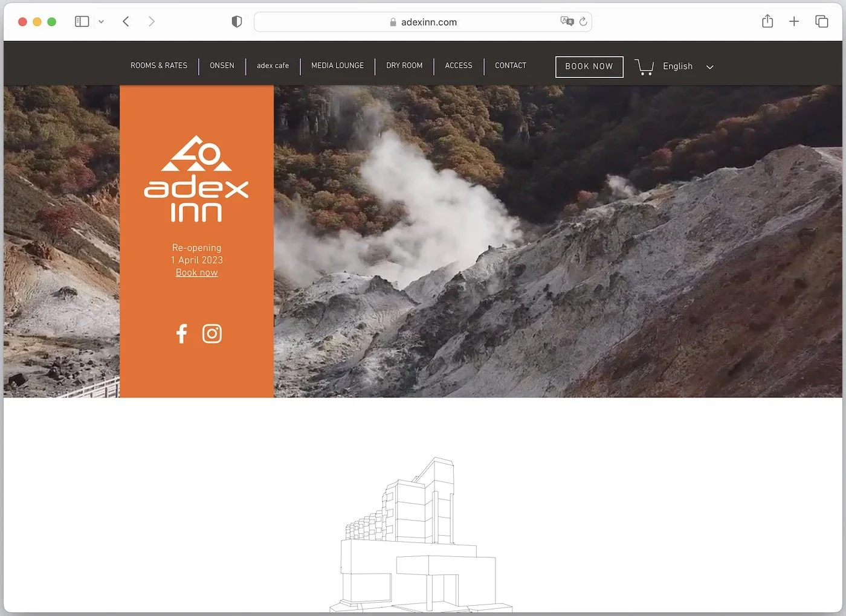Click the address bar to edit URL
Viewport: 846px width, 616px height.
point(423,21)
